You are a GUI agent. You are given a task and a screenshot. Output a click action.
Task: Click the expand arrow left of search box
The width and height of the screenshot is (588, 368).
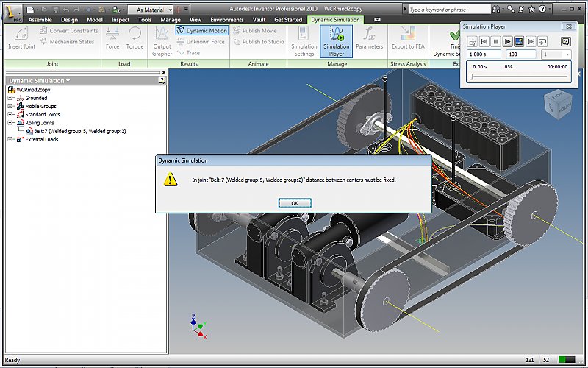click(405, 10)
